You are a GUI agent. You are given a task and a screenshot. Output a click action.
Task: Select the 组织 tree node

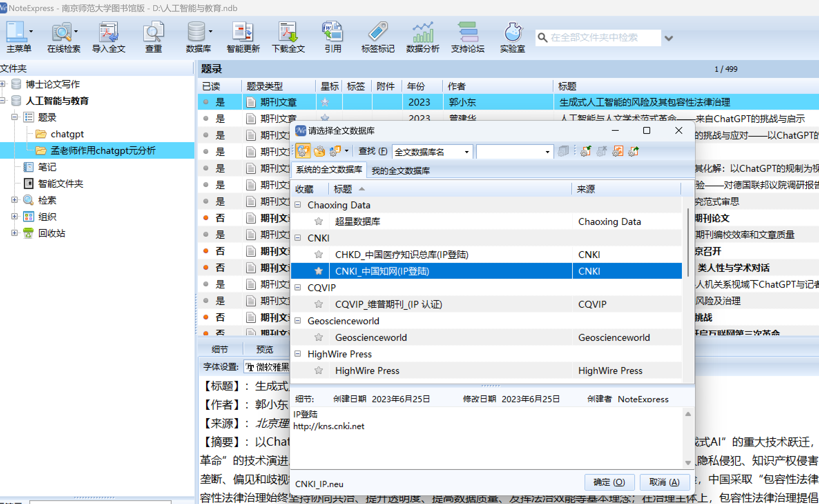pos(47,217)
